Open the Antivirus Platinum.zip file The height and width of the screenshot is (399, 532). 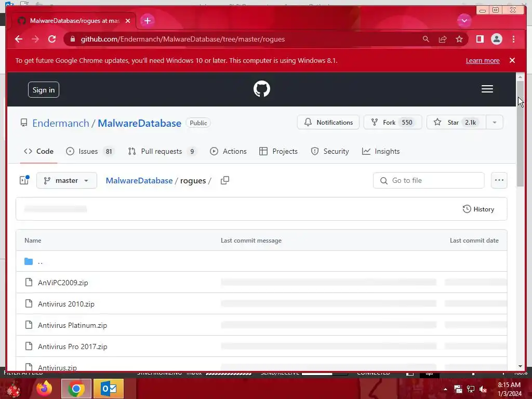pos(72,325)
